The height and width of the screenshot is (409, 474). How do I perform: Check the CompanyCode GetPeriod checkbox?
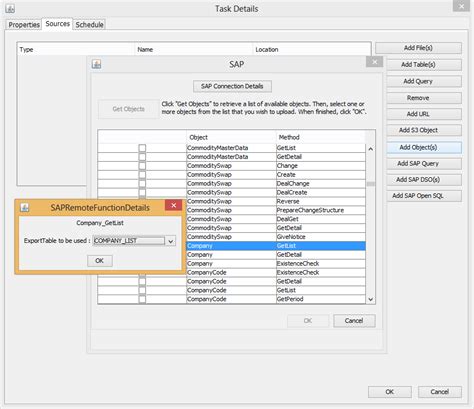[x=142, y=299]
